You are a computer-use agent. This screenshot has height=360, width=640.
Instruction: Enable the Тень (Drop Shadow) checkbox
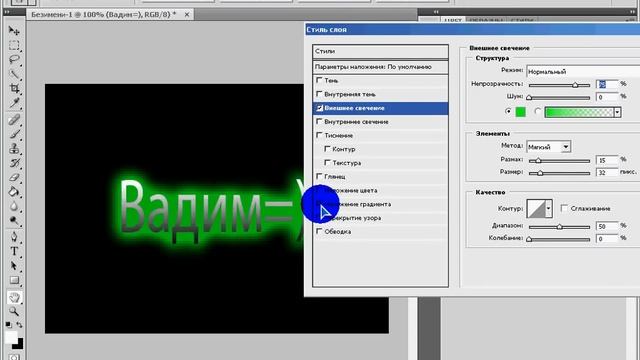pos(319,80)
